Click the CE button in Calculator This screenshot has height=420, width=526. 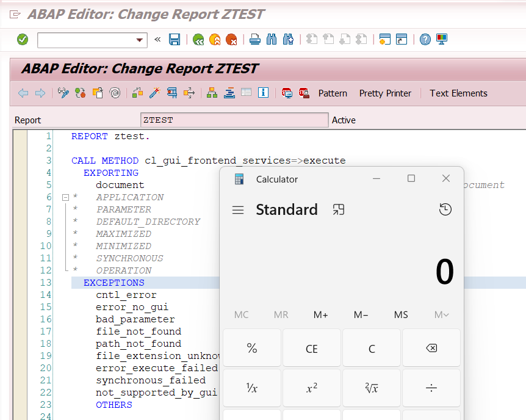pyautogui.click(x=312, y=348)
